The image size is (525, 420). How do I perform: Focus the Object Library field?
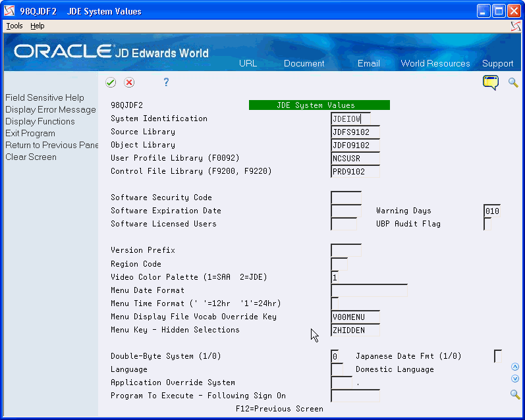point(355,145)
